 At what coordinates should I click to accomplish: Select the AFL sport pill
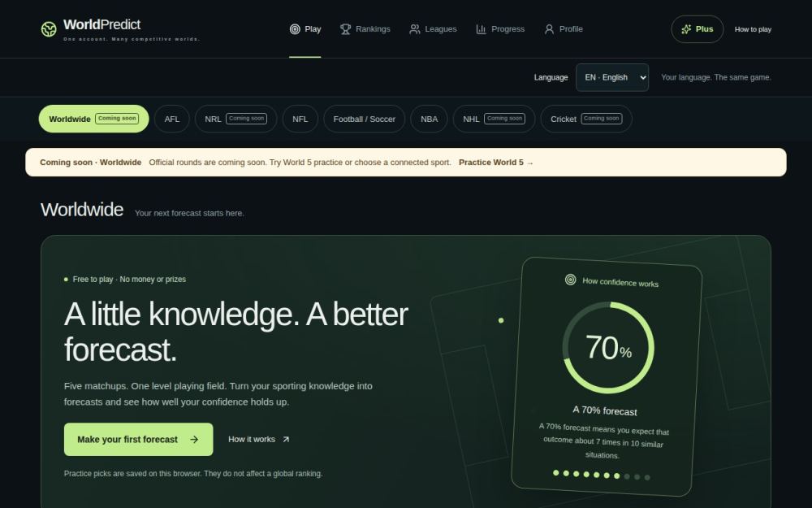tap(172, 119)
